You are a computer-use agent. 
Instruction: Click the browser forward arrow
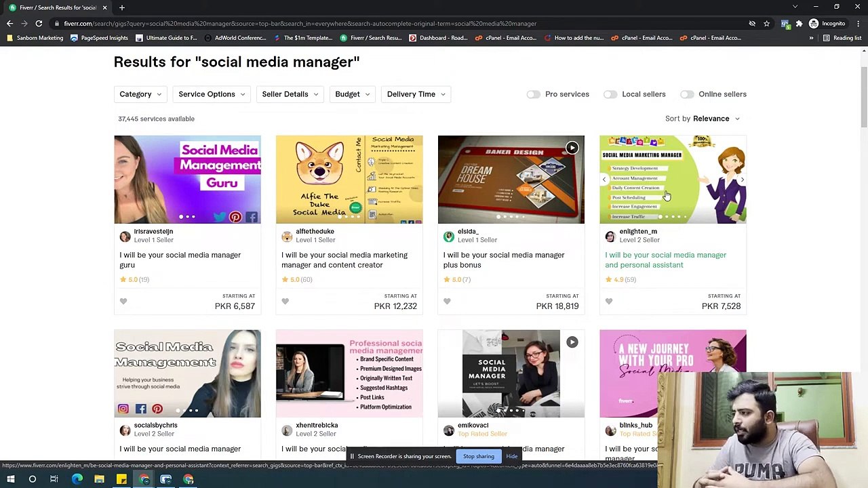tap(24, 24)
